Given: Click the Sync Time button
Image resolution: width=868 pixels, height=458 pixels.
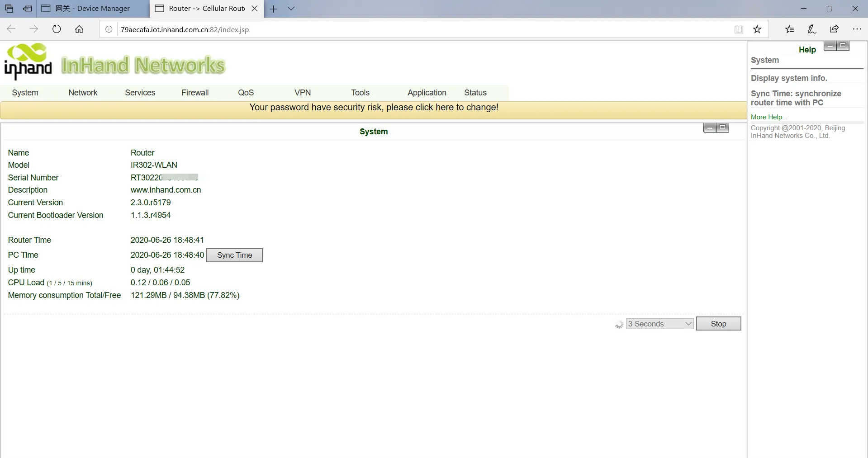Looking at the screenshot, I should point(235,255).
